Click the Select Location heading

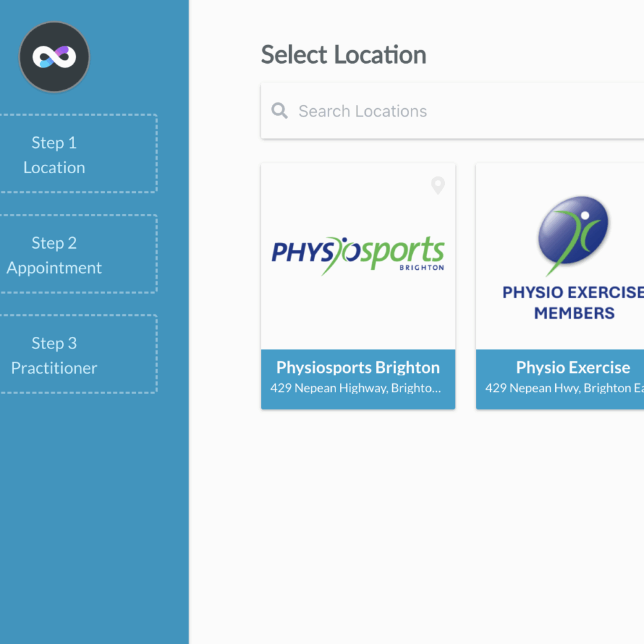point(343,55)
